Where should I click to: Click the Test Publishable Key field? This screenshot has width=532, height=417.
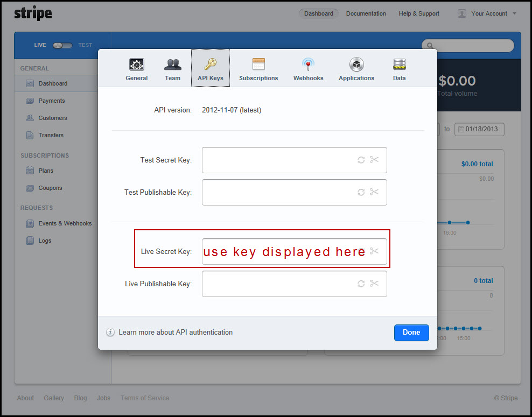click(294, 192)
